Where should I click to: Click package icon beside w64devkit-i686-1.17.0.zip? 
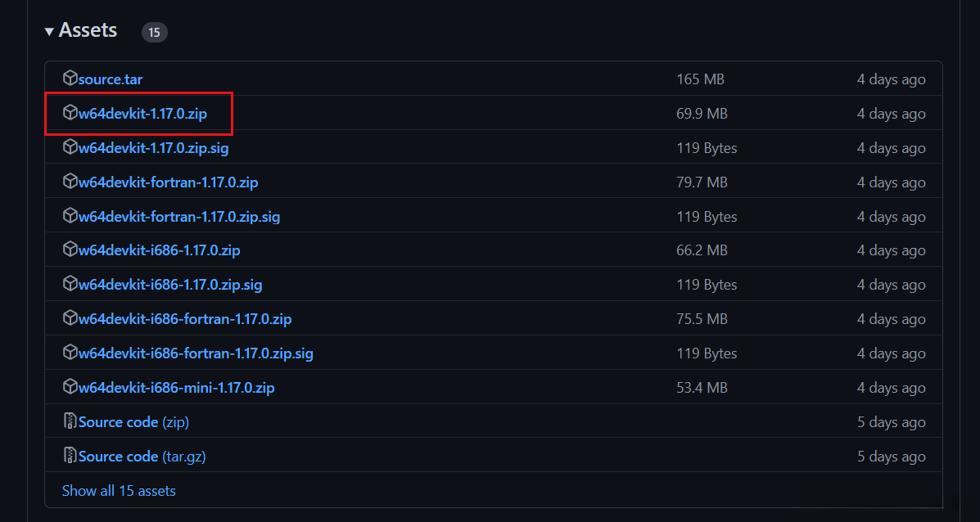click(70, 250)
